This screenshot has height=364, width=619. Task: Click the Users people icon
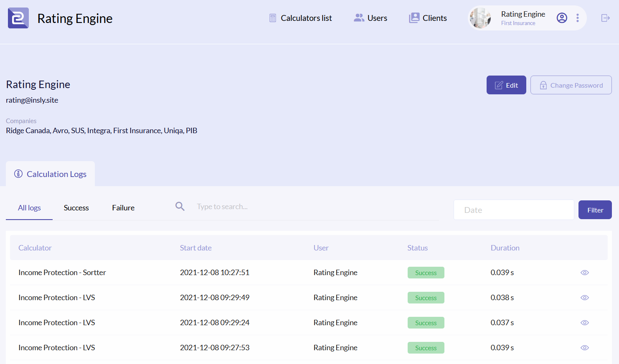pos(359,18)
